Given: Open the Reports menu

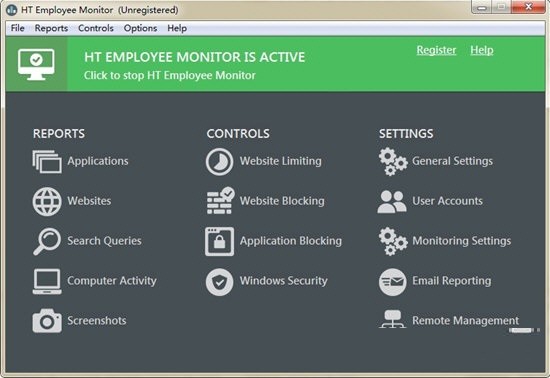Looking at the screenshot, I should (51, 28).
